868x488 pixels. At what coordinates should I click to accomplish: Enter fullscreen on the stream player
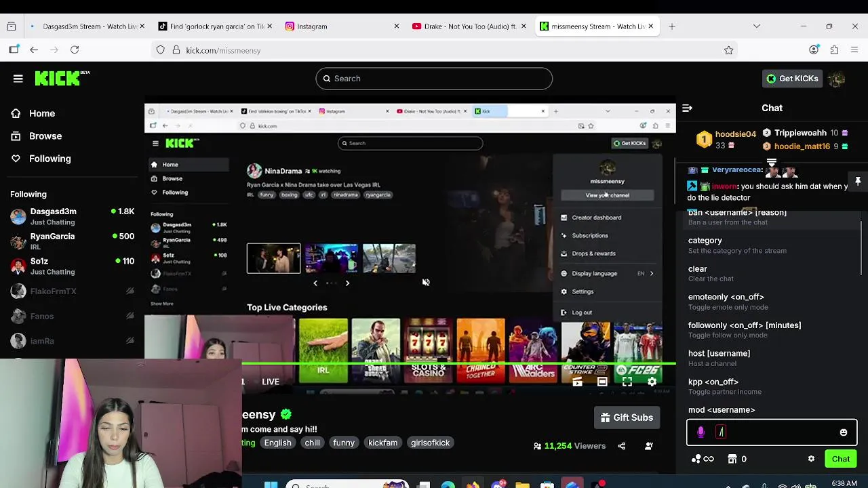(x=627, y=382)
